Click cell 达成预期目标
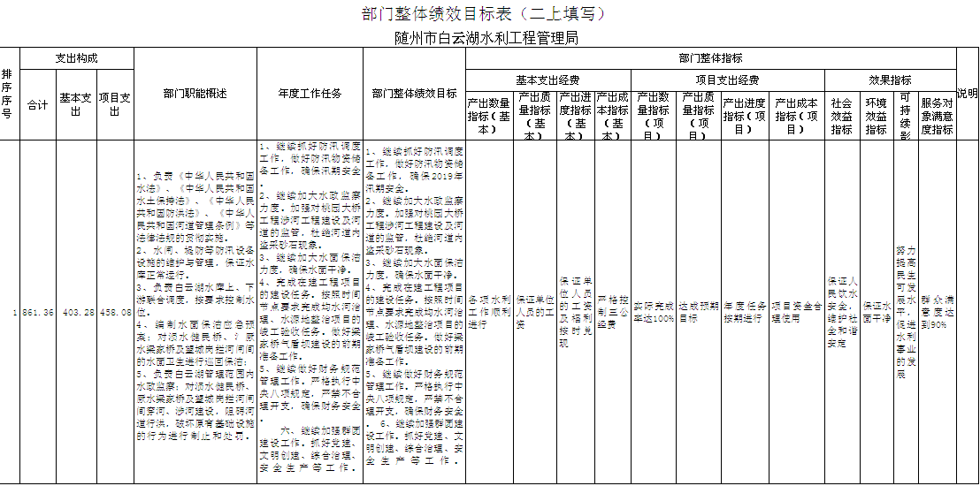The image size is (980, 486). tap(698, 312)
